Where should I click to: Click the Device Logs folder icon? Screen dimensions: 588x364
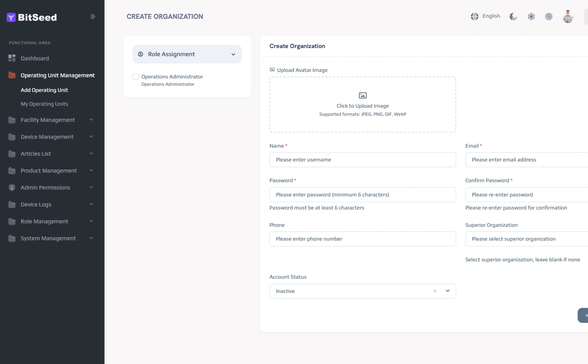[12, 204]
